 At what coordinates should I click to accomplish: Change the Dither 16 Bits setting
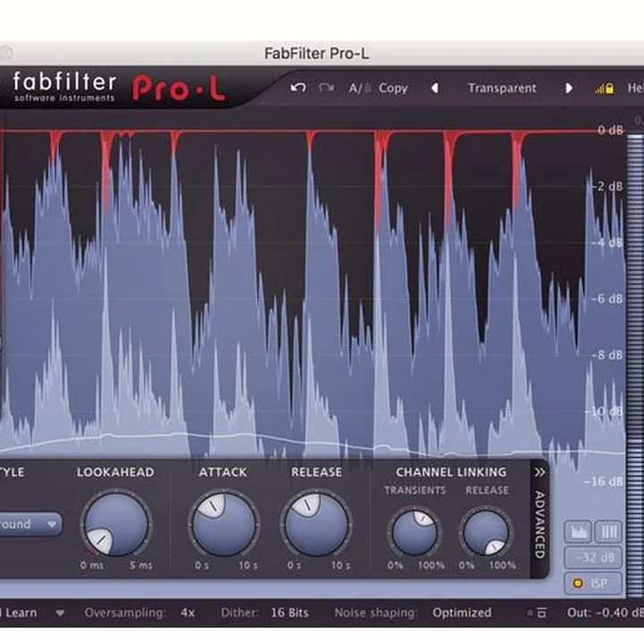tap(290, 613)
